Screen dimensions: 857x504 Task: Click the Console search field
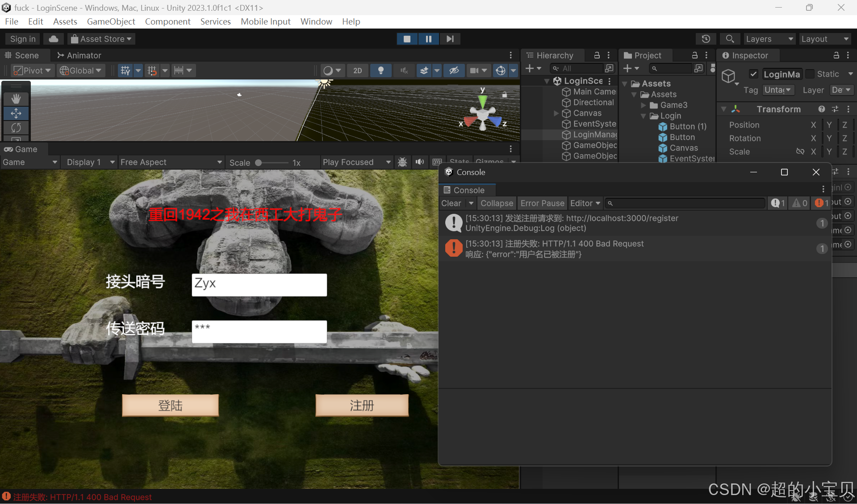686,203
